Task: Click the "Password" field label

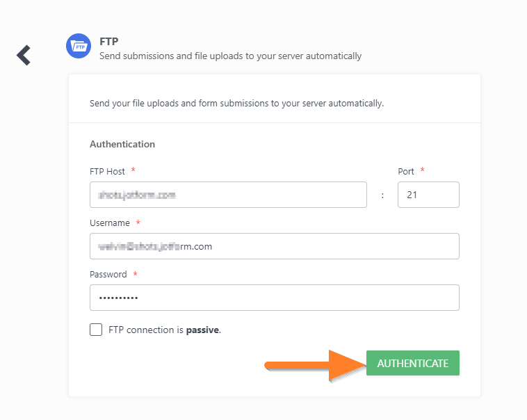Action: coord(108,274)
